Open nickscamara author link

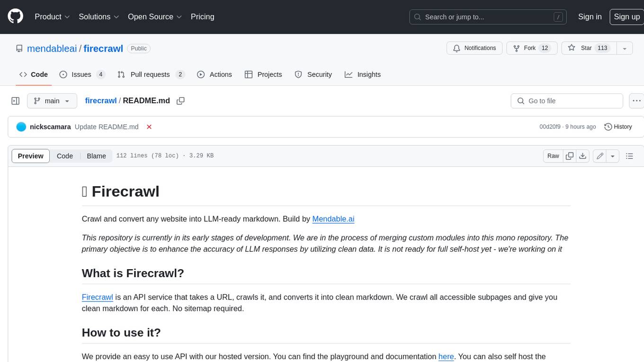tap(50, 127)
